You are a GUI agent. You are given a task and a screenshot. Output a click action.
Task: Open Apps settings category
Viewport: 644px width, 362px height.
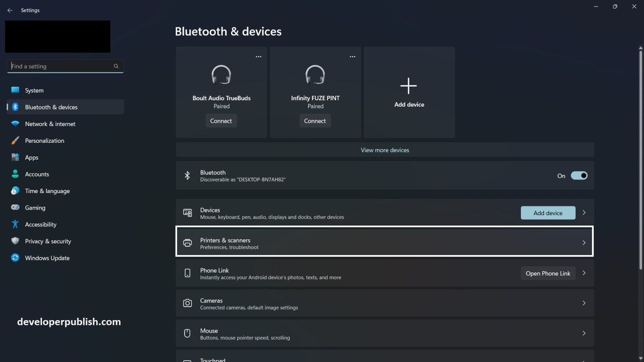click(65, 157)
